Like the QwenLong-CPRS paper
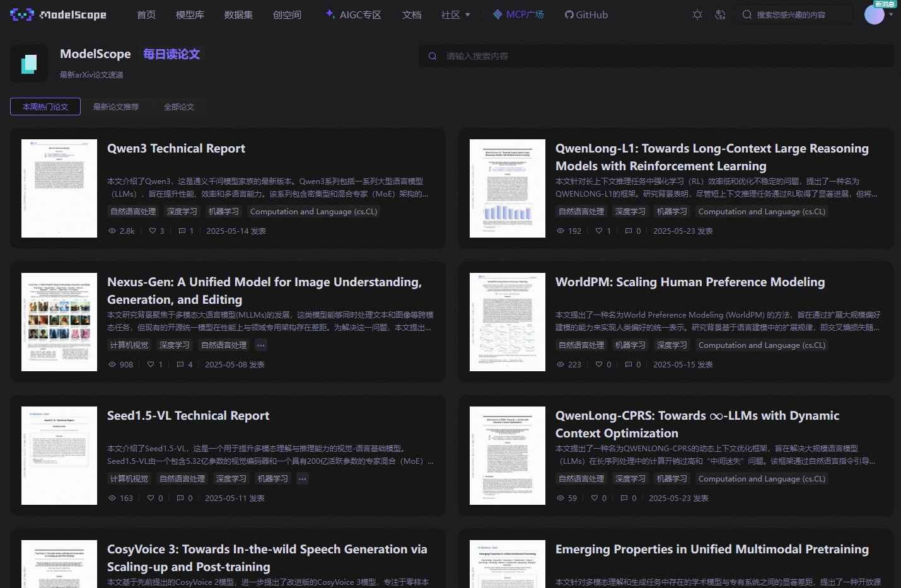This screenshot has width=901, height=588. point(595,498)
